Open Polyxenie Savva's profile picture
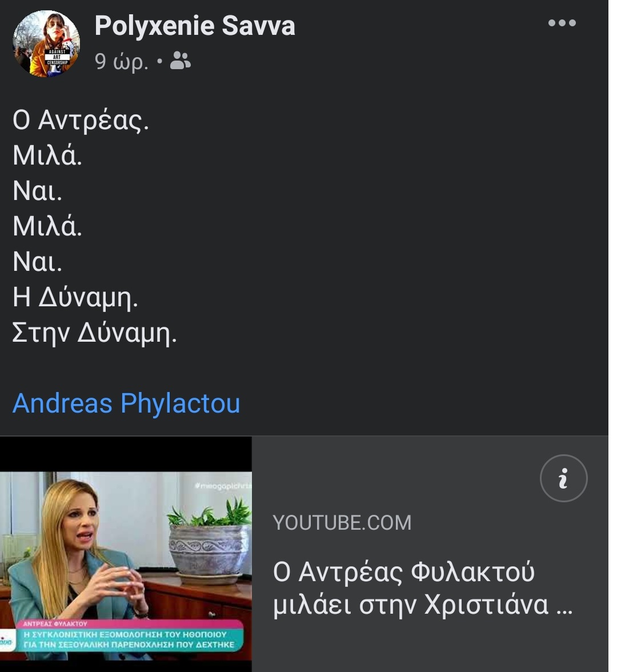Image resolution: width=617 pixels, height=672 pixels. click(x=46, y=43)
